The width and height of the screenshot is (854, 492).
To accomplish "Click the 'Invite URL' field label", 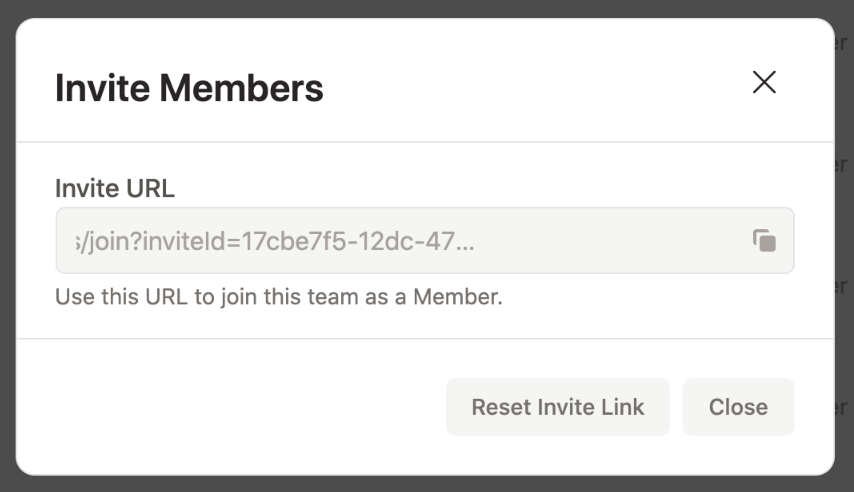I will [115, 189].
